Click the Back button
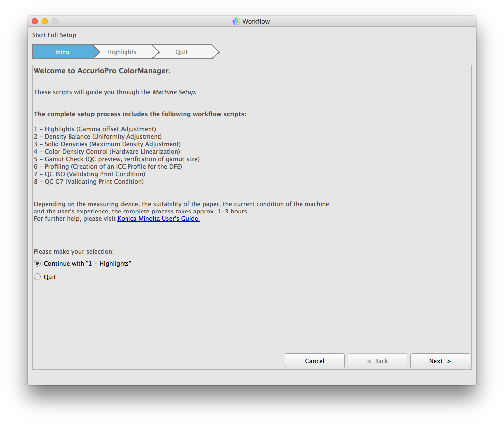The image size is (504, 425). coord(377,361)
